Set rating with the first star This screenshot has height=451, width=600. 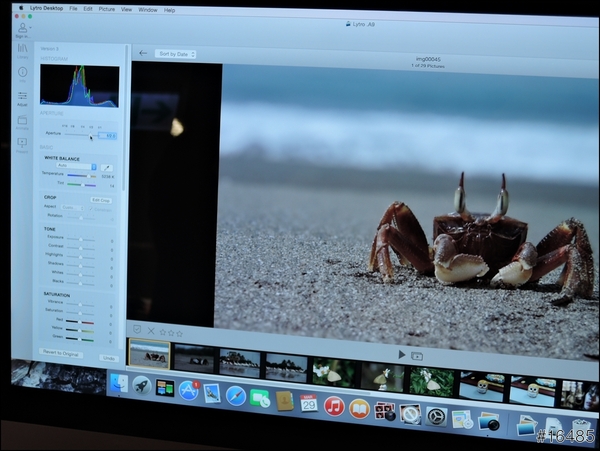tap(163, 331)
